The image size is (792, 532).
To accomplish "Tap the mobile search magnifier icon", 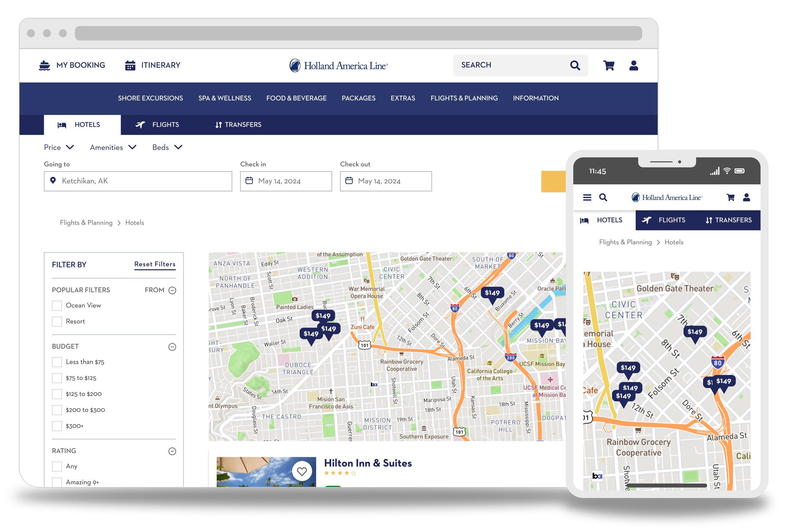I will 603,197.
